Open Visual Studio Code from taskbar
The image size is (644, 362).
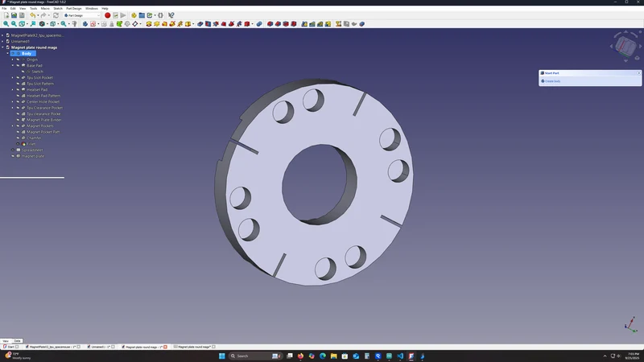(400, 356)
